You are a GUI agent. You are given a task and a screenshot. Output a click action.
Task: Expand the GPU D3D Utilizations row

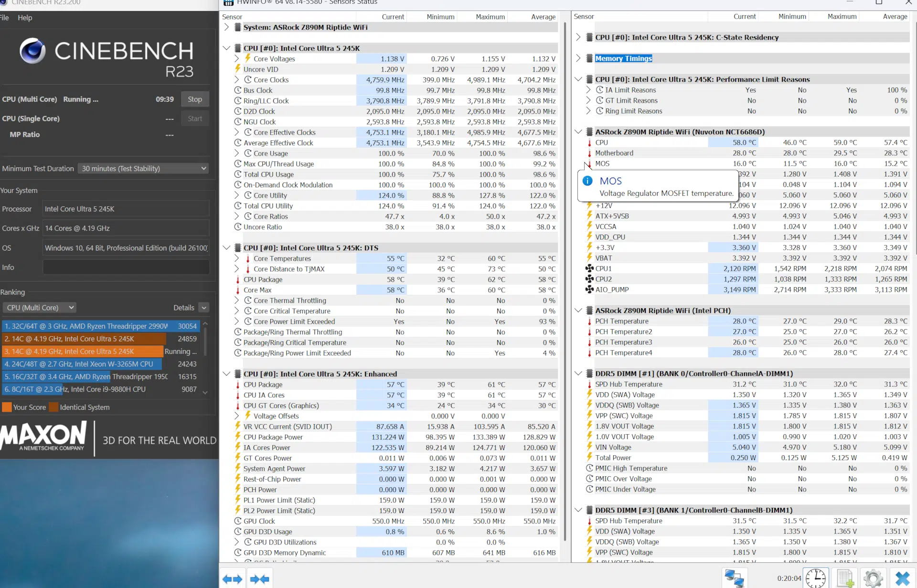236,542
